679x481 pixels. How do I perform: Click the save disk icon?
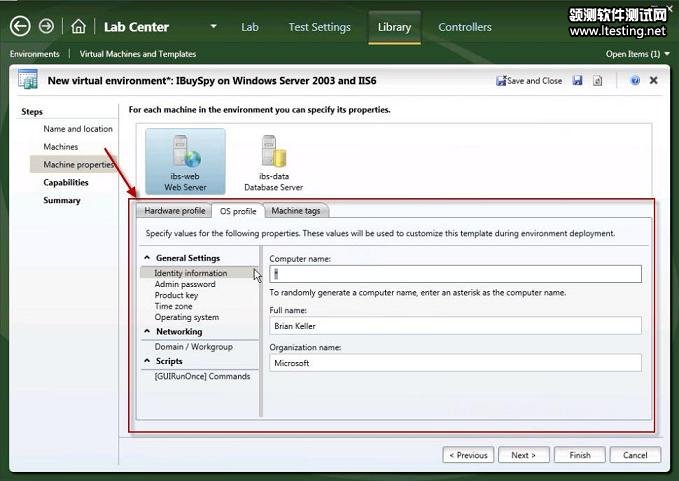578,80
